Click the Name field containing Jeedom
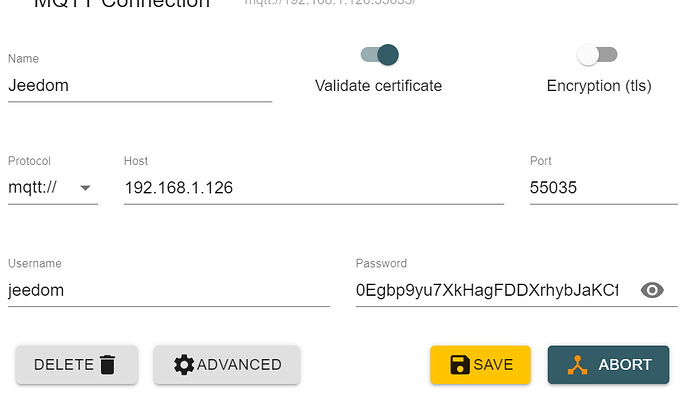 [x=140, y=85]
